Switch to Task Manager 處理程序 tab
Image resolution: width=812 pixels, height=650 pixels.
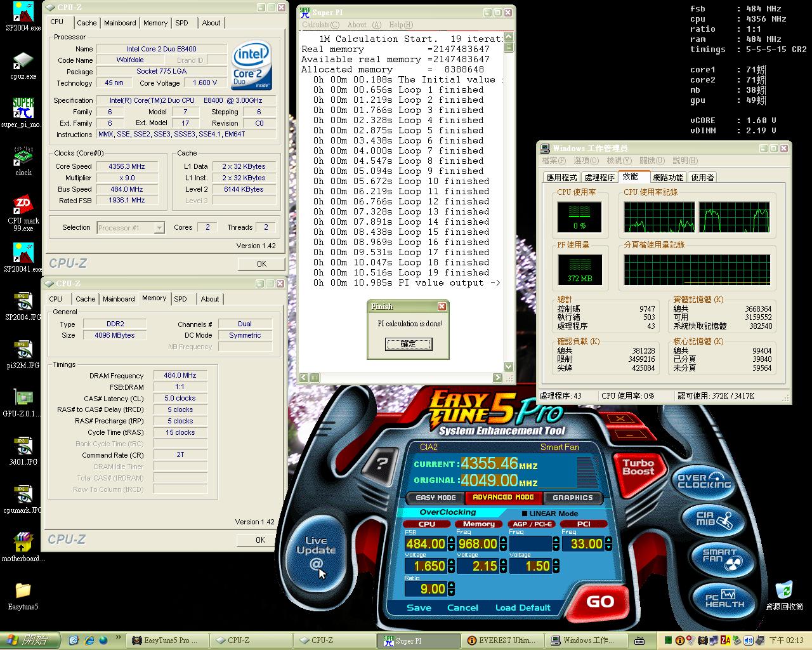tap(599, 178)
